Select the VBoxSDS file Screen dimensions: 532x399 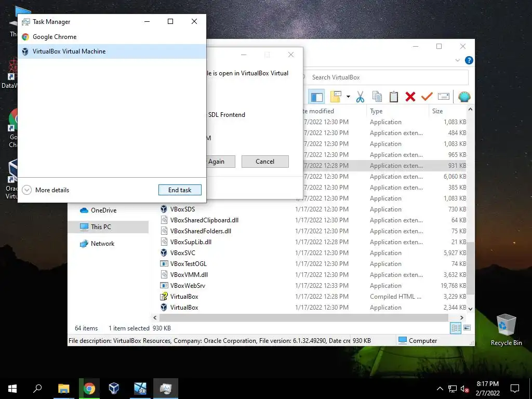182,209
